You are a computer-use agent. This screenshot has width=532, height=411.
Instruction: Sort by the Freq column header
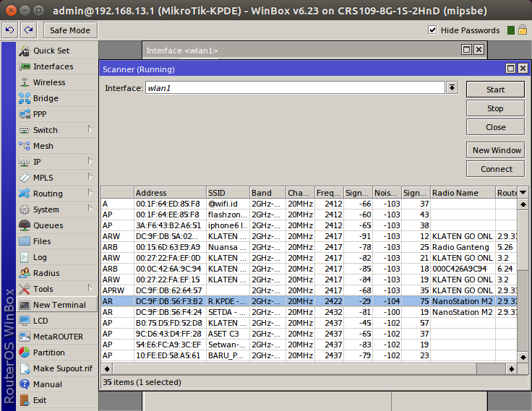329,193
